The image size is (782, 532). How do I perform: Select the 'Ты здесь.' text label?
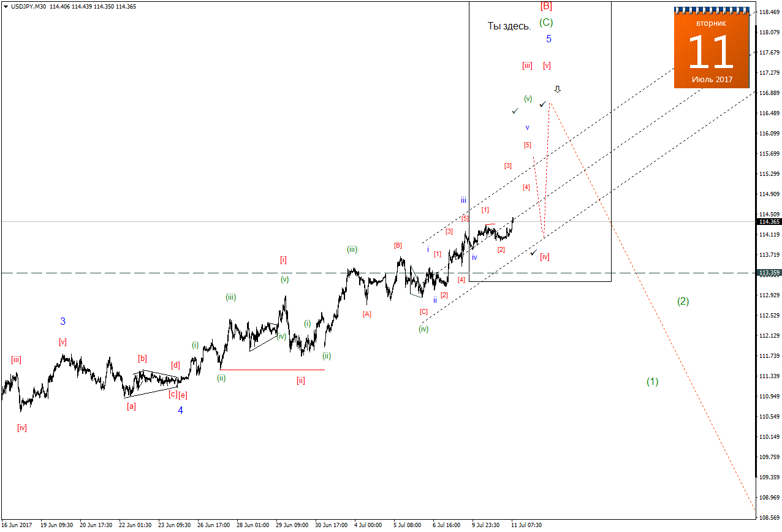[509, 26]
